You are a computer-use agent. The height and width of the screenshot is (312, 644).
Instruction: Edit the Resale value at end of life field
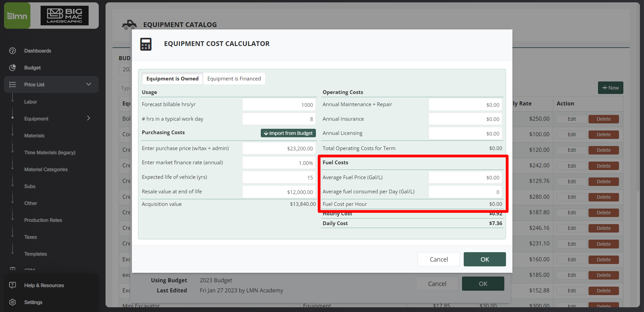point(279,192)
